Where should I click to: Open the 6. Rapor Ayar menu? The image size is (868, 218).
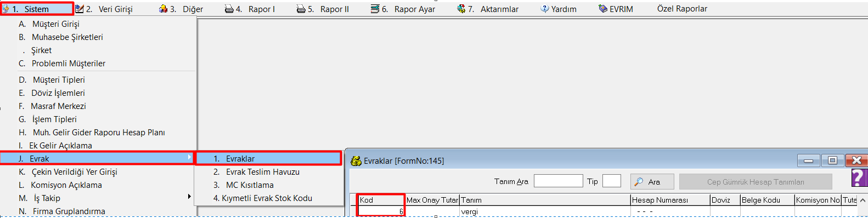pyautogui.click(x=403, y=9)
